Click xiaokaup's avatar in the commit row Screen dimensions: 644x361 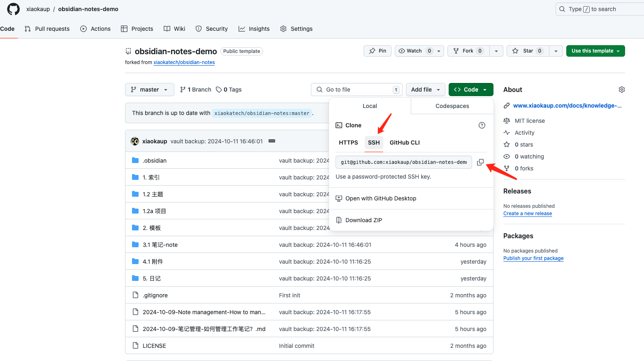(x=135, y=141)
